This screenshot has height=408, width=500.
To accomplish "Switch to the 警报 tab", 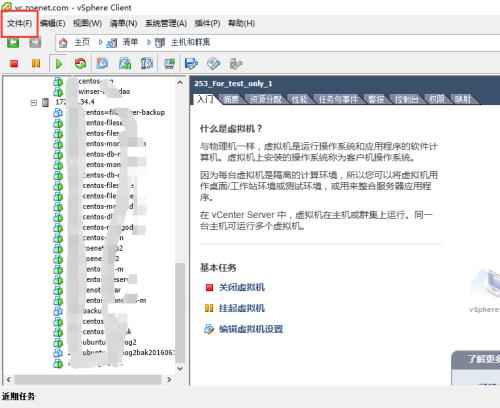I will [x=376, y=99].
